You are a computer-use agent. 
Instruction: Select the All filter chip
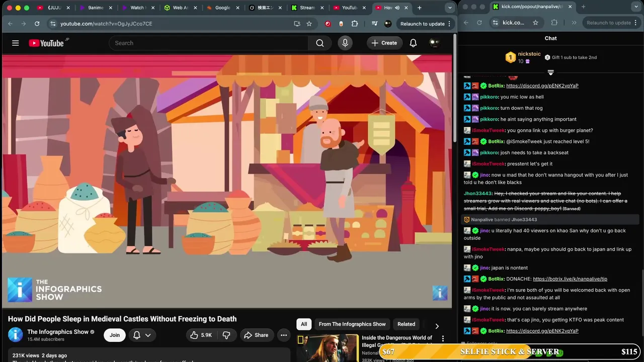[x=304, y=324]
